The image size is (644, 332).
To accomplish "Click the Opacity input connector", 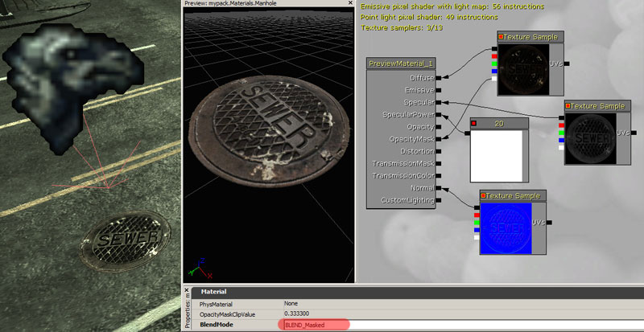I will [439, 127].
